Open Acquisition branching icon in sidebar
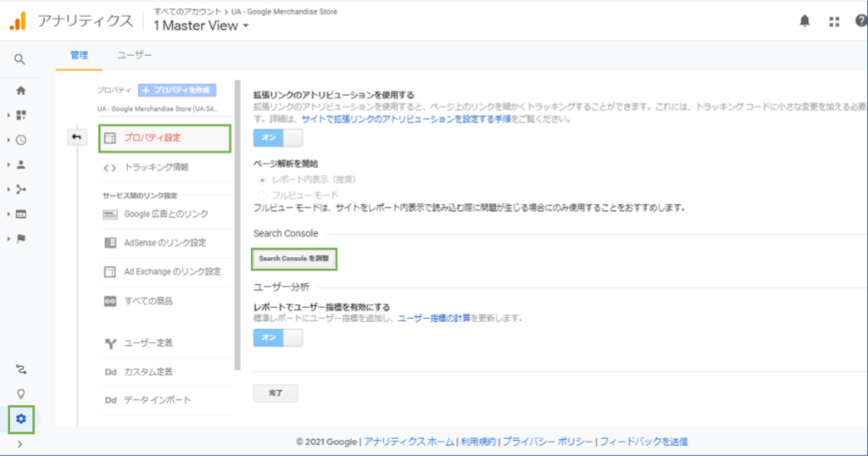868x456 pixels. pyautogui.click(x=21, y=189)
